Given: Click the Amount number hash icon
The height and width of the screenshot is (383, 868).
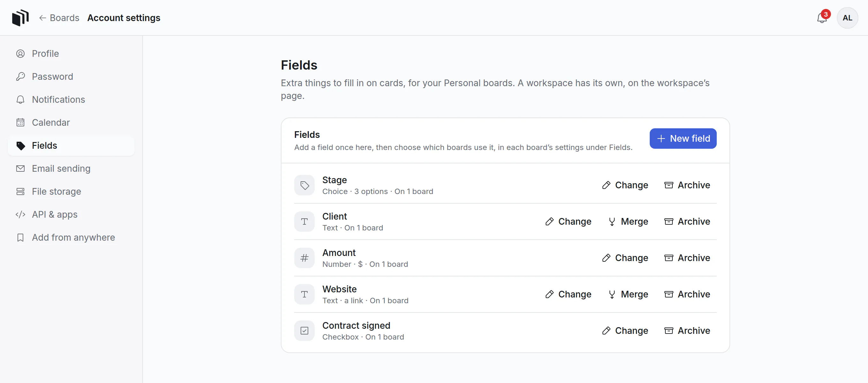Looking at the screenshot, I should pos(304,258).
